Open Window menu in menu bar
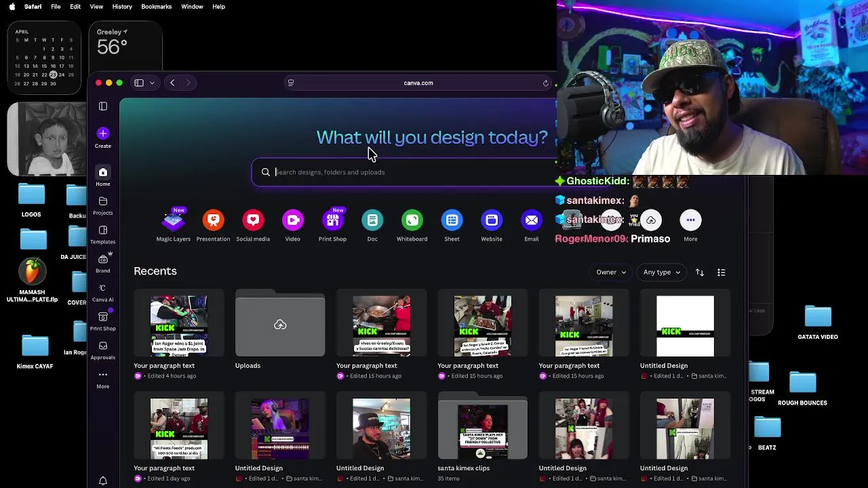This screenshot has height=488, width=868. (x=192, y=7)
